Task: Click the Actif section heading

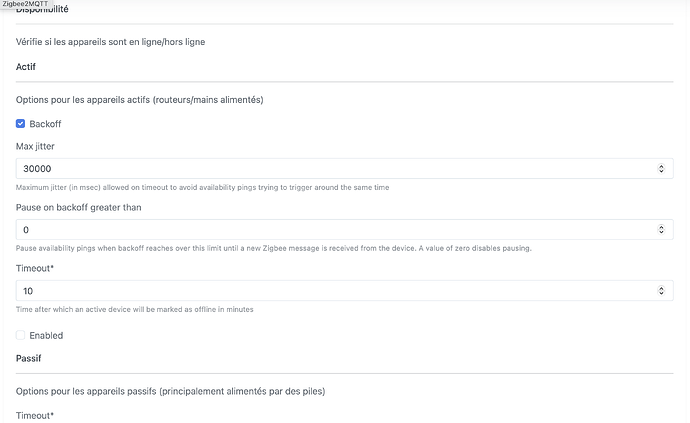Action: point(28,66)
